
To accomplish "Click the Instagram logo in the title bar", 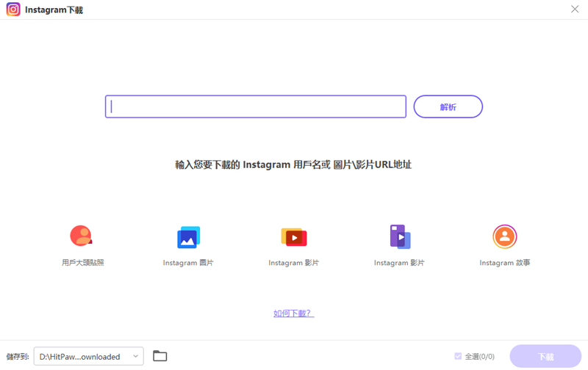I will pyautogui.click(x=13, y=10).
